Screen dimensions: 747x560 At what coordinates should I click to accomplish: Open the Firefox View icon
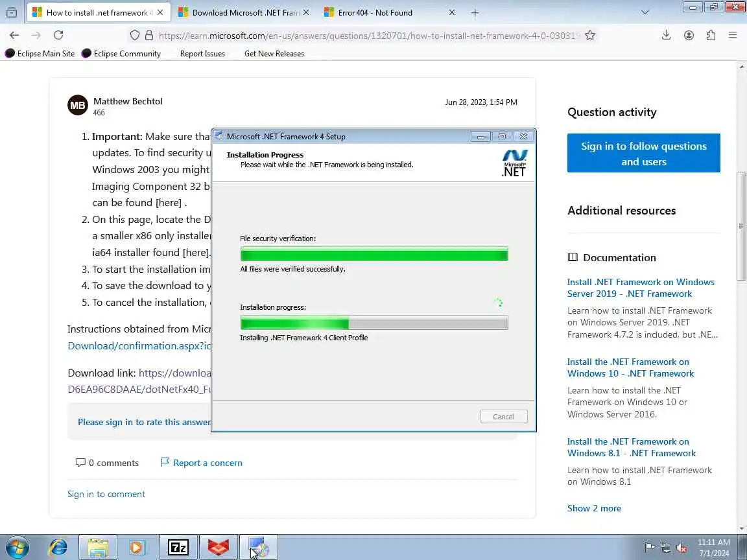tap(12, 12)
